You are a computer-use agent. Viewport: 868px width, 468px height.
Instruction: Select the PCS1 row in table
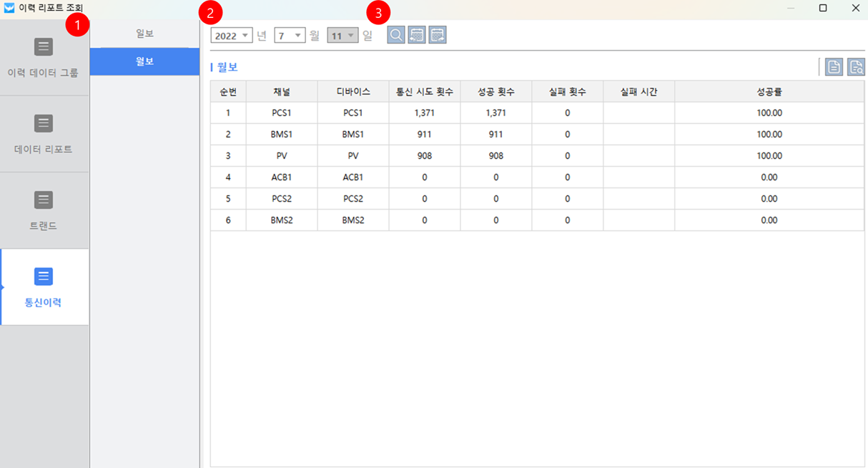(282, 113)
